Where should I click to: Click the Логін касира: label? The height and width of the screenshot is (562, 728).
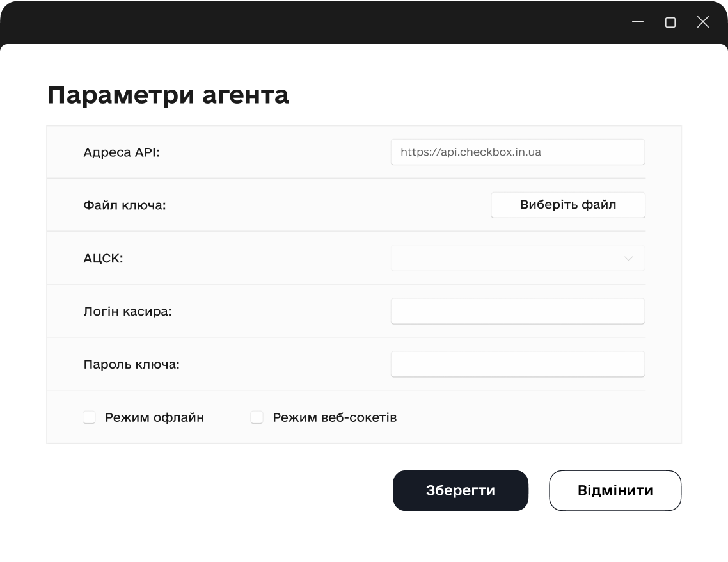(127, 312)
